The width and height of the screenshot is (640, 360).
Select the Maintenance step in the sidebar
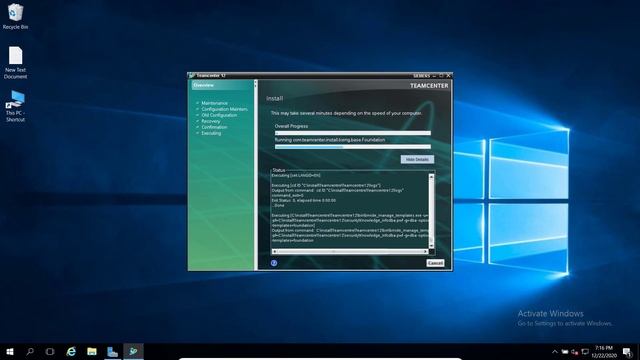214,103
